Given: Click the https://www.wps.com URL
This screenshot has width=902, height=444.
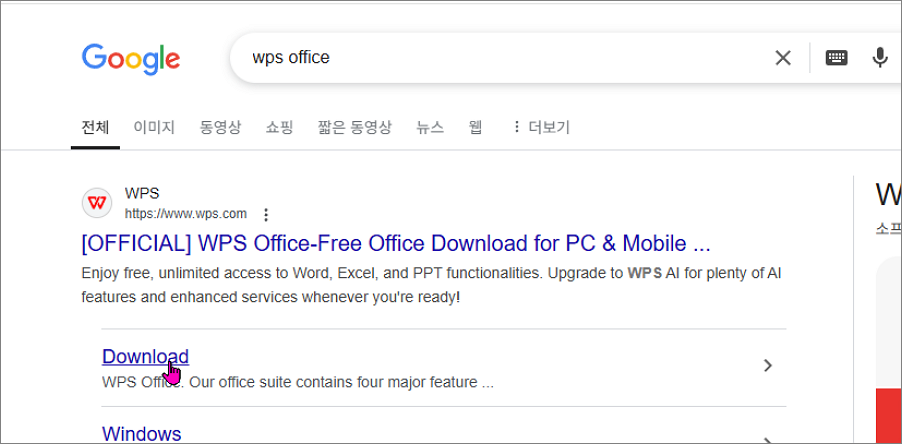Looking at the screenshot, I should pos(186,214).
